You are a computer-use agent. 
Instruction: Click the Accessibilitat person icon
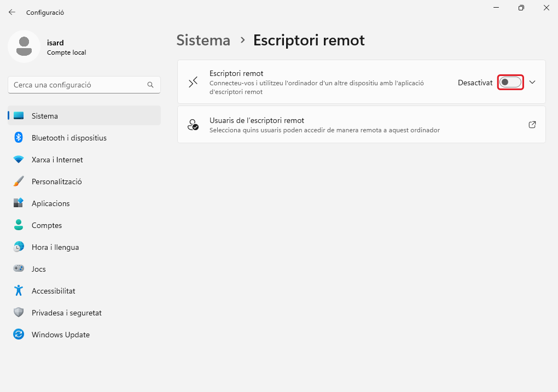click(19, 291)
